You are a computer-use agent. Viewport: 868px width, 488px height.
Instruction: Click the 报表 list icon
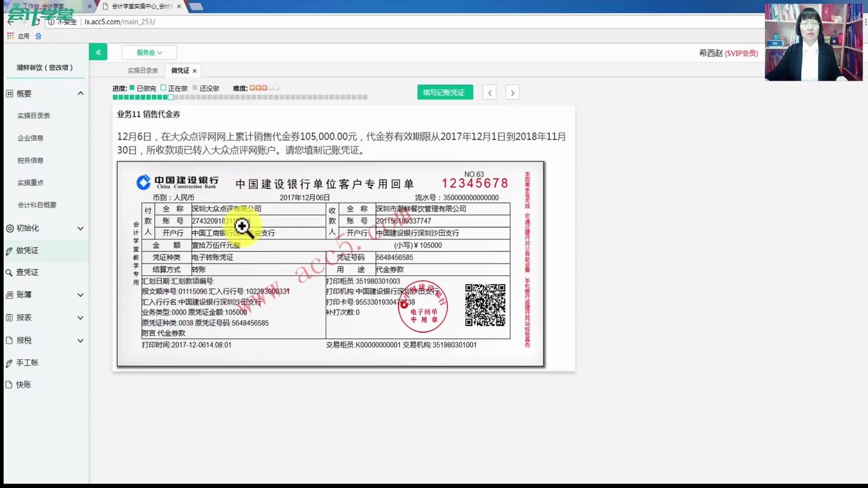(9, 318)
